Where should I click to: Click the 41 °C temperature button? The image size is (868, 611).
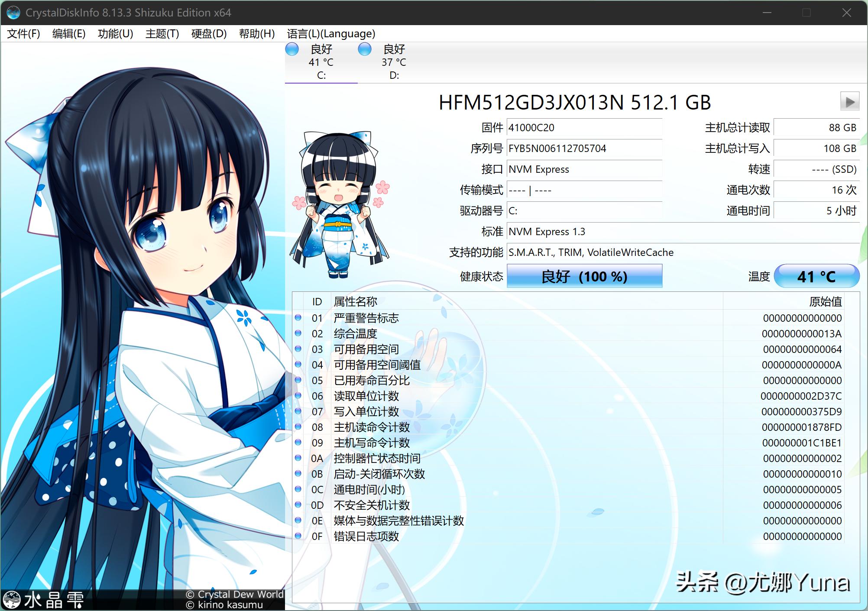(x=816, y=276)
